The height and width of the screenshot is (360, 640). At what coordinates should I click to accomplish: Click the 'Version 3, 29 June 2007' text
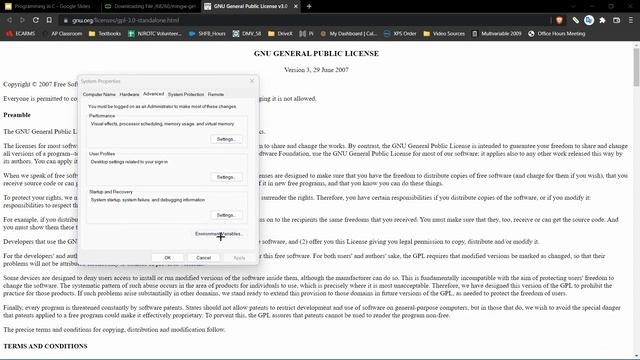[x=316, y=70]
